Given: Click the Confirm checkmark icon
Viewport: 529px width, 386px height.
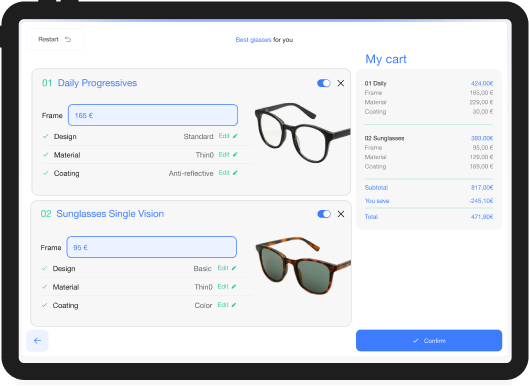Looking at the screenshot, I should tap(416, 341).
